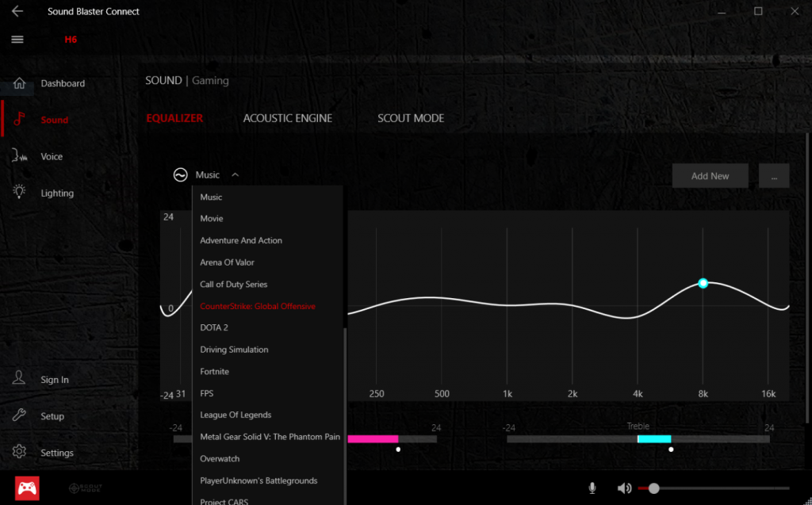Select the Sound music note icon
Screen dimensions: 812x505
point(19,119)
